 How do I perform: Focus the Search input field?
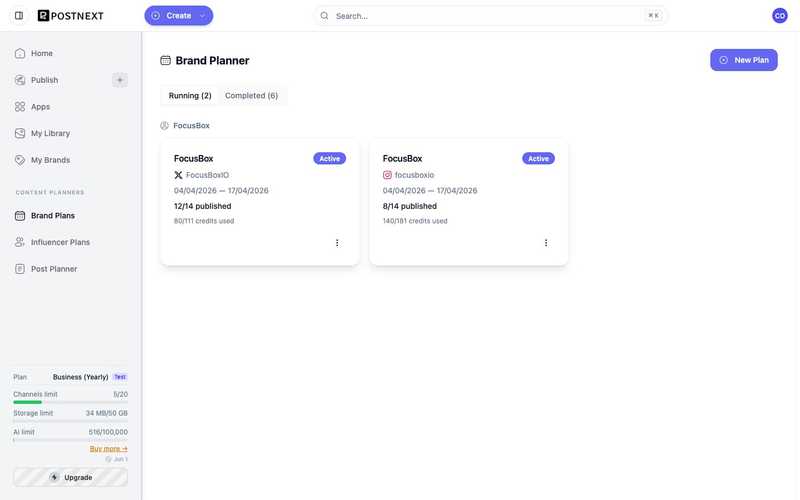coord(490,16)
